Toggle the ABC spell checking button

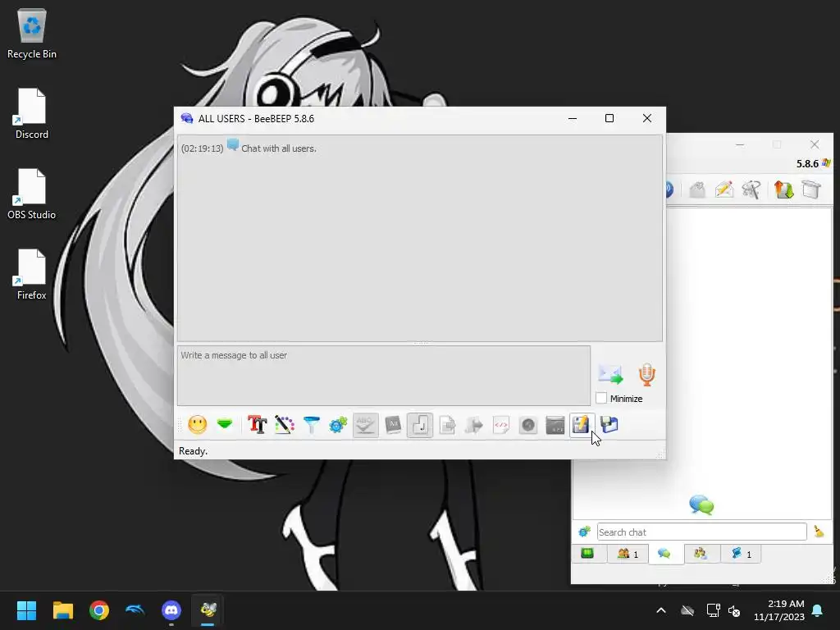point(365,426)
